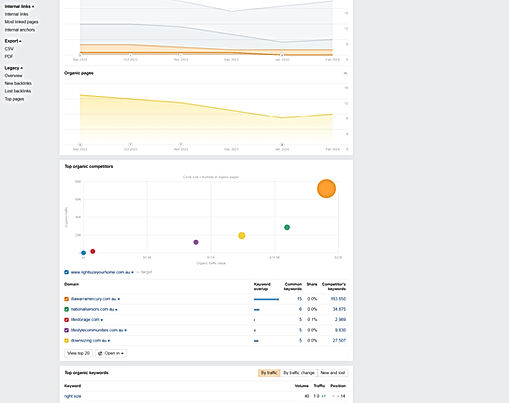Click purple bubble in competitors chart
Image resolution: width=509 pixels, height=403 pixels.
tap(196, 242)
